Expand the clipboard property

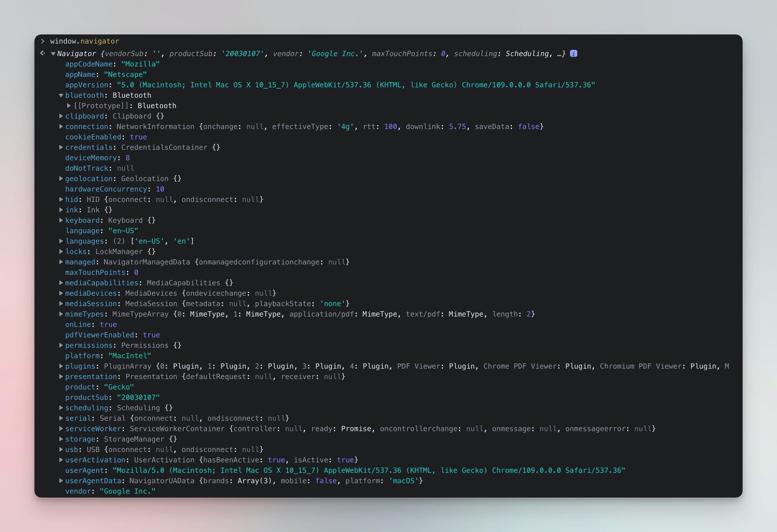coord(61,116)
